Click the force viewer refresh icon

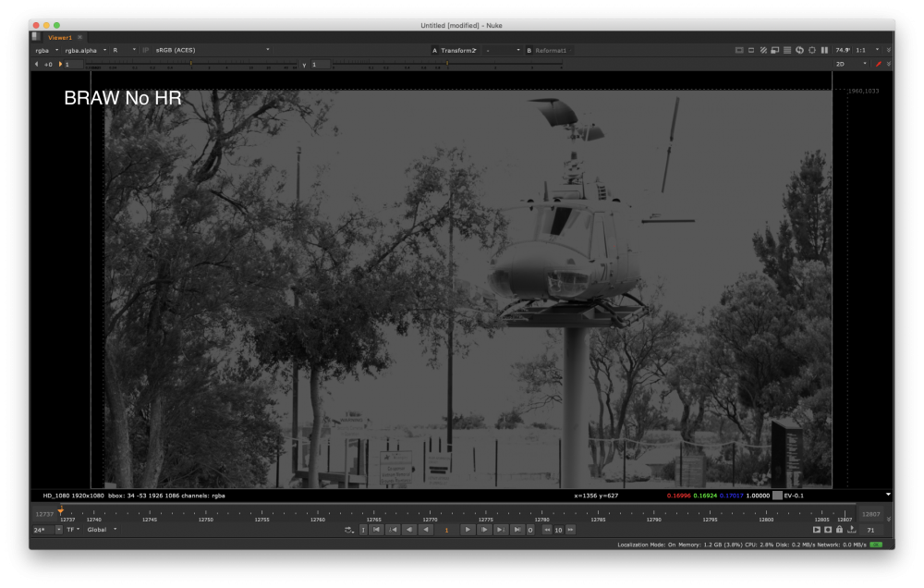coord(799,50)
